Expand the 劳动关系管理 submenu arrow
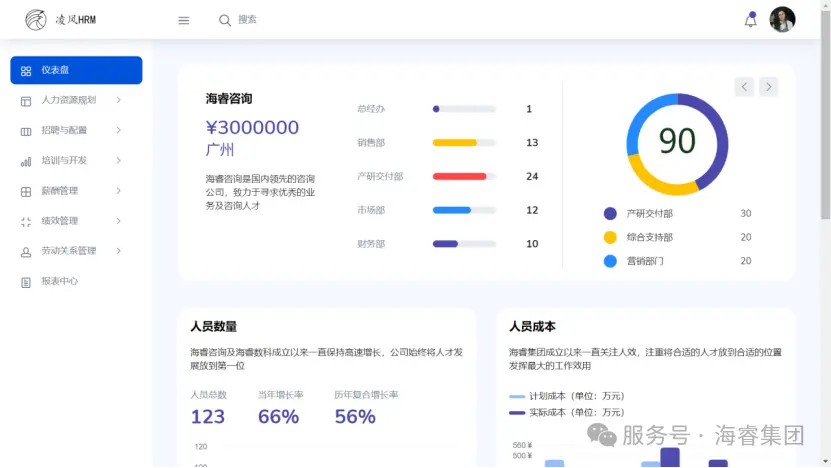The image size is (831, 468). (118, 250)
